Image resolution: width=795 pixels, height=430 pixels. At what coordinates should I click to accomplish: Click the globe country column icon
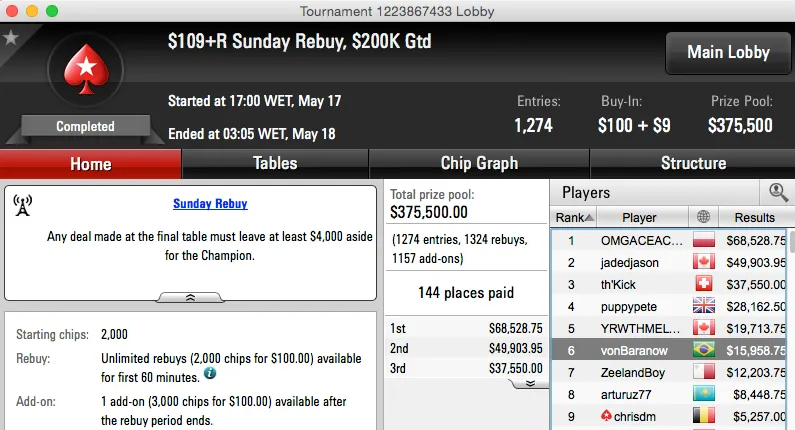703,217
